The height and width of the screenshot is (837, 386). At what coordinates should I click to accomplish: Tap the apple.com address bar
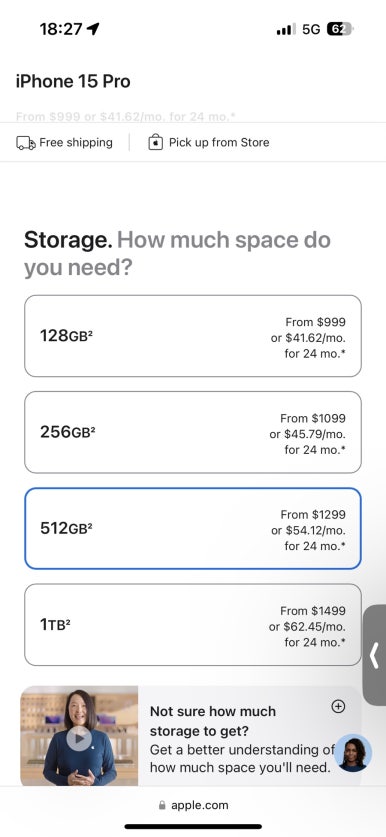193,806
